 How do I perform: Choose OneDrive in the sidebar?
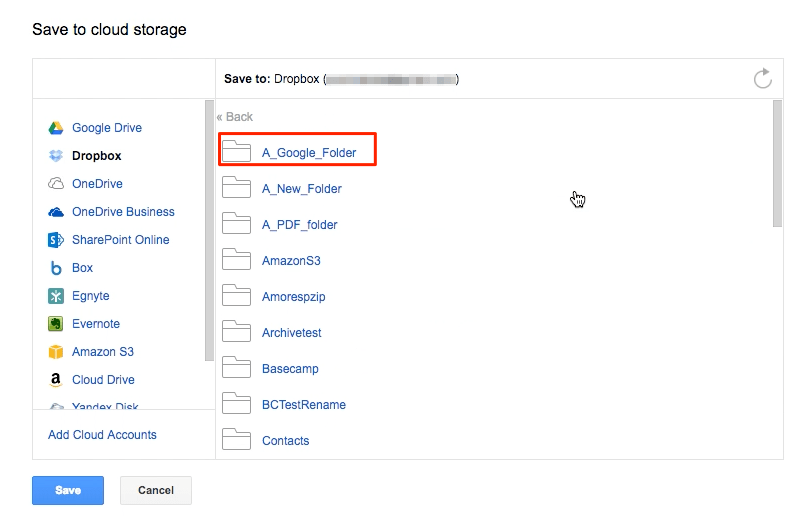pos(97,184)
